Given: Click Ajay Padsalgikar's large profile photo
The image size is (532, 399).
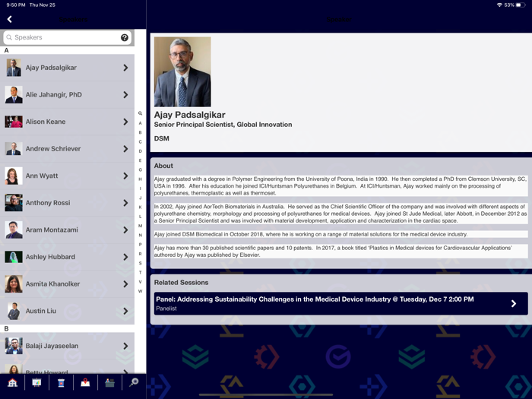Looking at the screenshot, I should 182,71.
